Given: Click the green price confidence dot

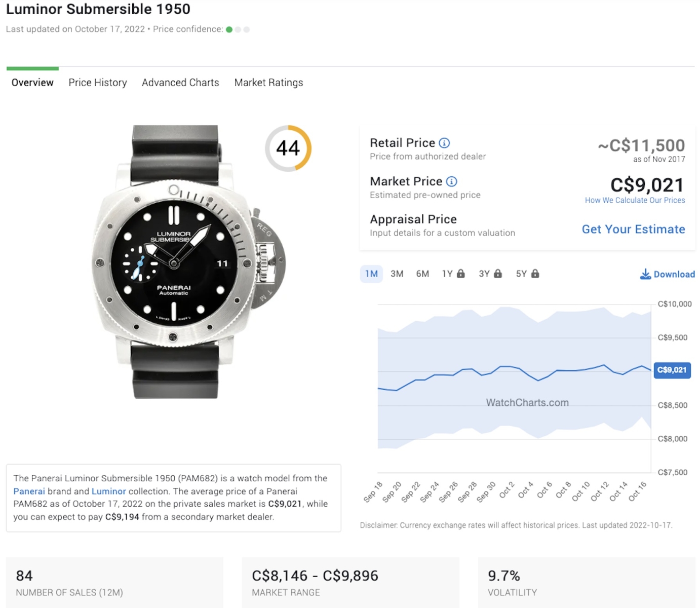Looking at the screenshot, I should pos(229,29).
